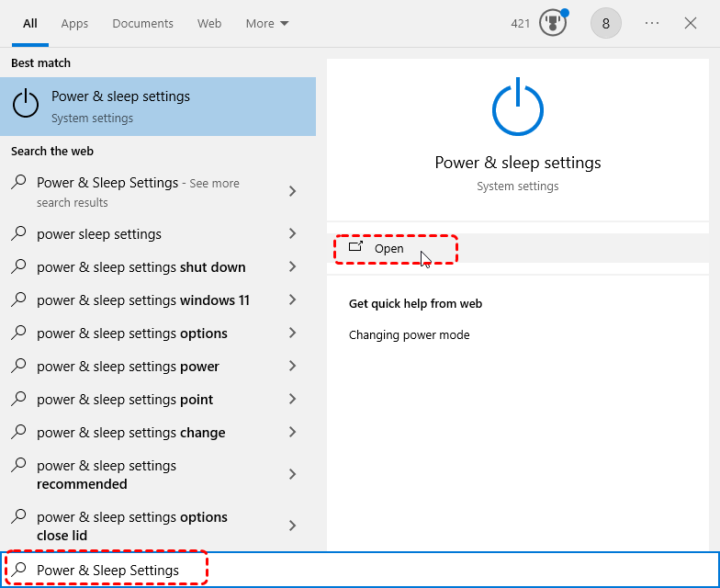Expand chevron for recommended suggestion
The height and width of the screenshot is (588, 720).
pos(292,474)
